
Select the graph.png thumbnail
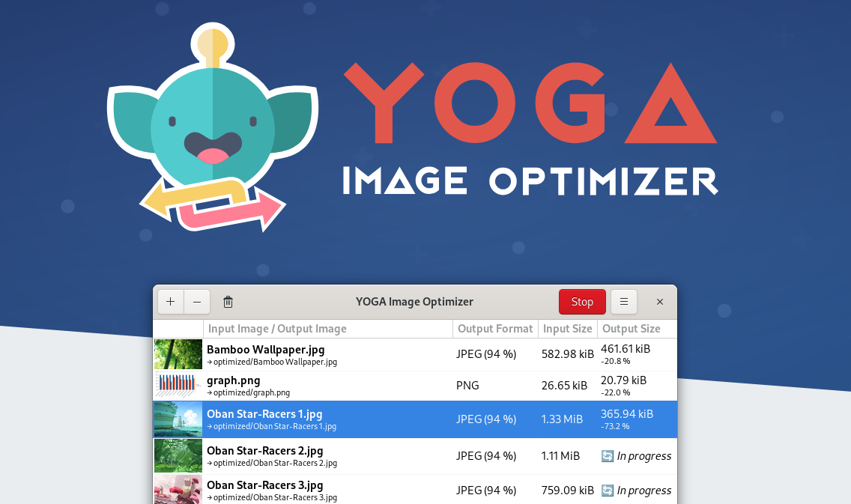[178, 385]
